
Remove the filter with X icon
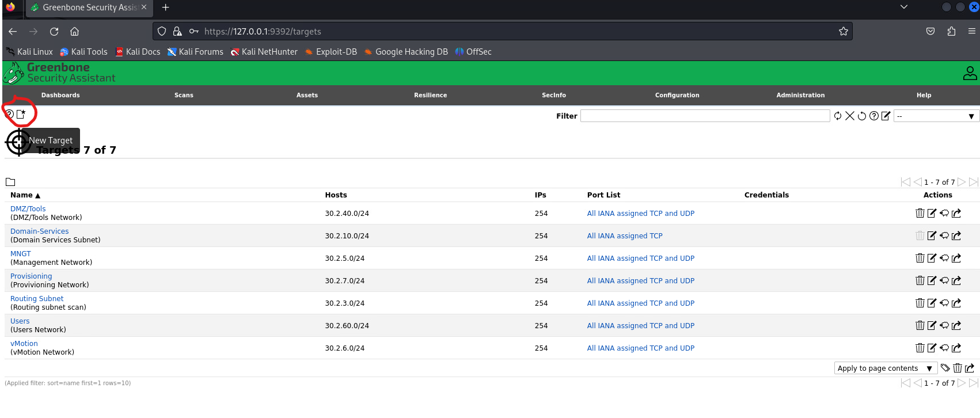pyautogui.click(x=850, y=116)
